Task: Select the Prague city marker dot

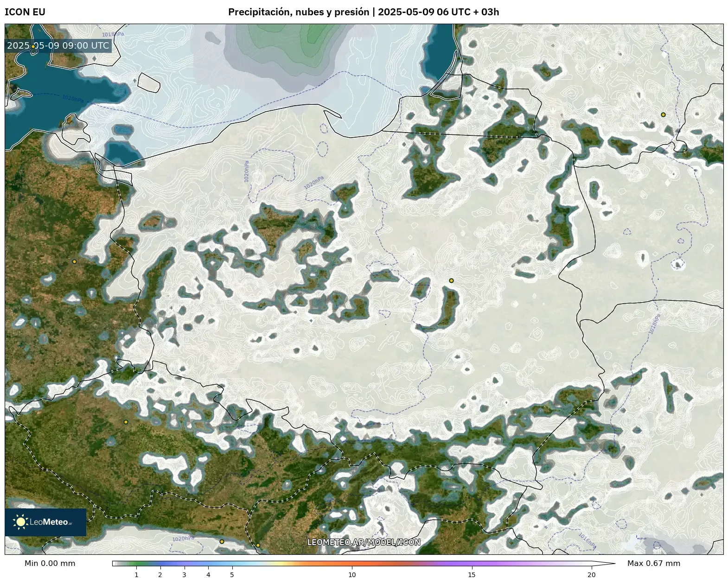Action: point(126,422)
